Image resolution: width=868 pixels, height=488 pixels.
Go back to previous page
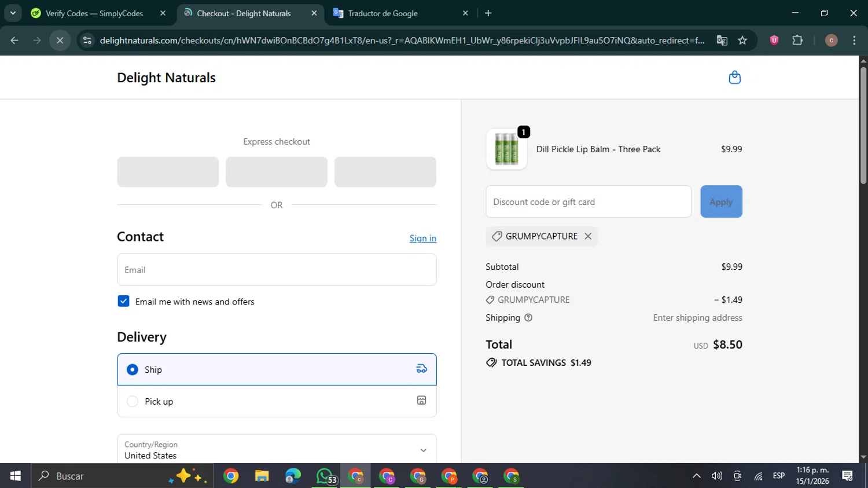click(x=14, y=41)
